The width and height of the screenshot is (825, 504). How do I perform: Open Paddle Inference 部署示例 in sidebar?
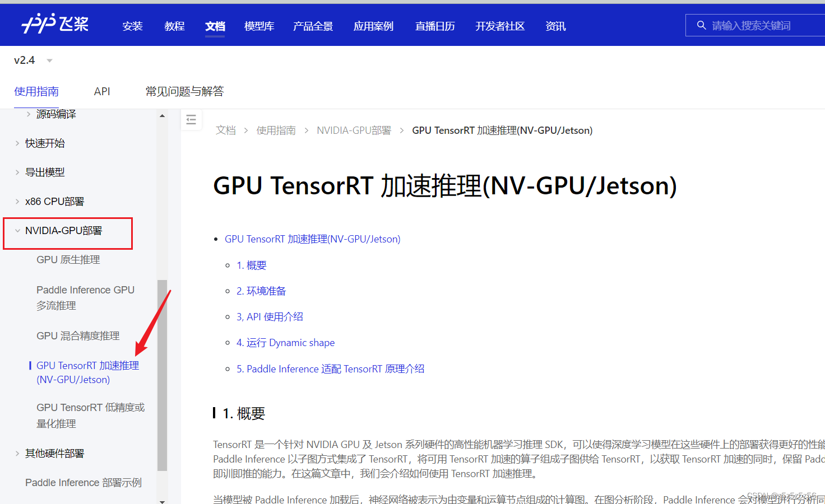pos(84,483)
